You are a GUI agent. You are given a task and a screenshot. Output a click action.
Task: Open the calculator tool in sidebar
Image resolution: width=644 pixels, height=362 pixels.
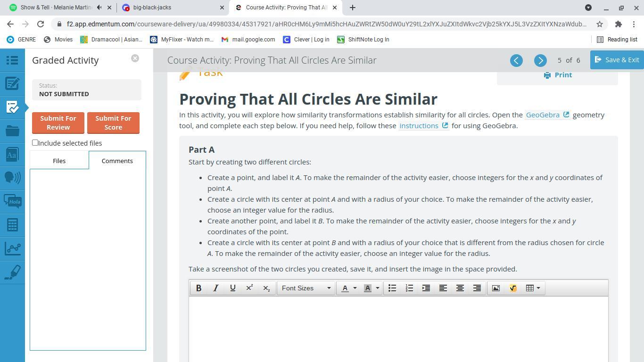[12, 225]
